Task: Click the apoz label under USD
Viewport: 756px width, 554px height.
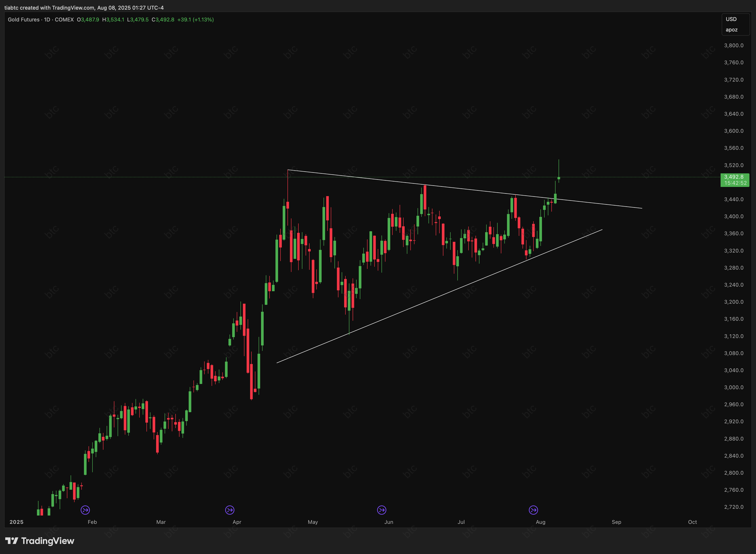Action: pos(731,30)
